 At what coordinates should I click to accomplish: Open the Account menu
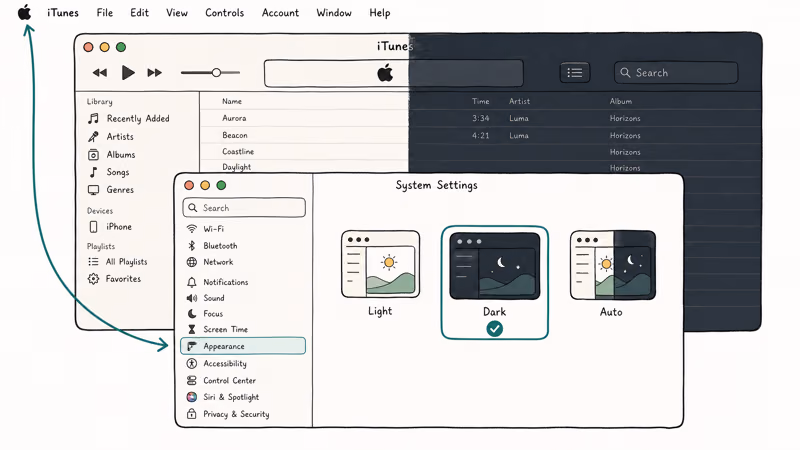pos(280,13)
